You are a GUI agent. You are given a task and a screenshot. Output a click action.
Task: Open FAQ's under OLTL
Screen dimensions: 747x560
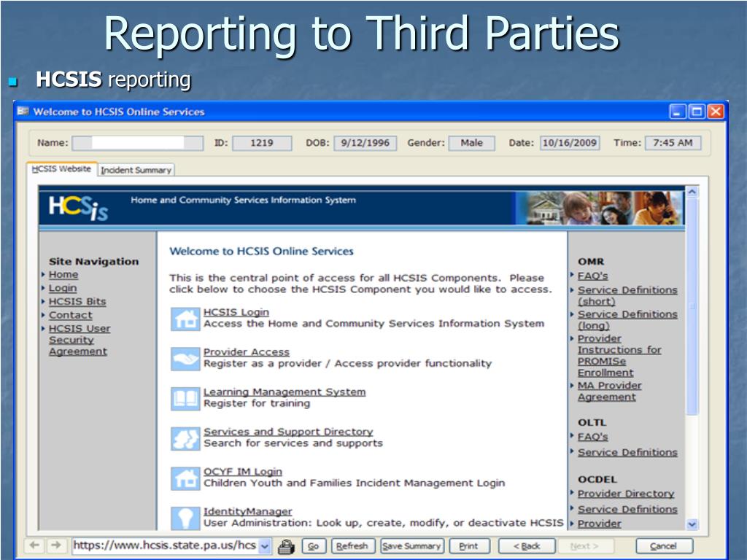pos(592,437)
